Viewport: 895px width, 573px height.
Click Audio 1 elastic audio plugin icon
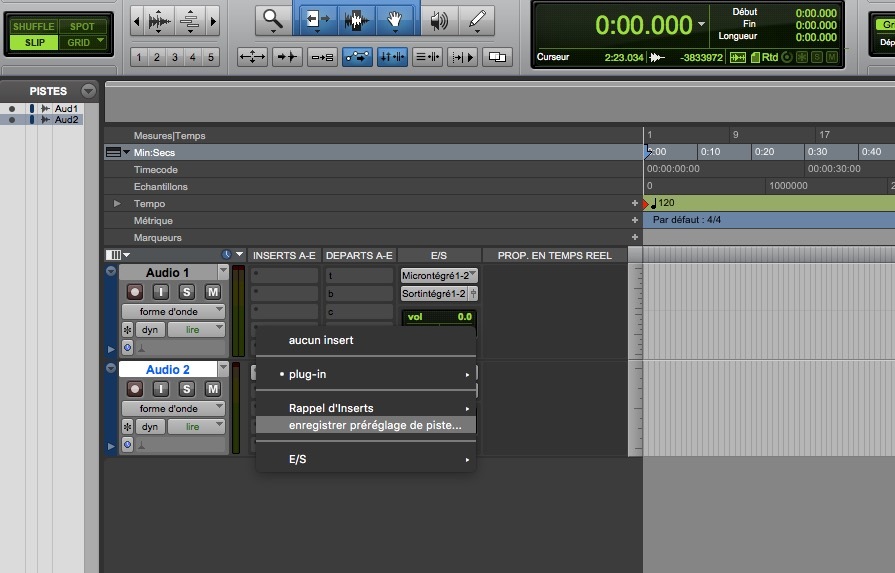pyautogui.click(x=127, y=347)
